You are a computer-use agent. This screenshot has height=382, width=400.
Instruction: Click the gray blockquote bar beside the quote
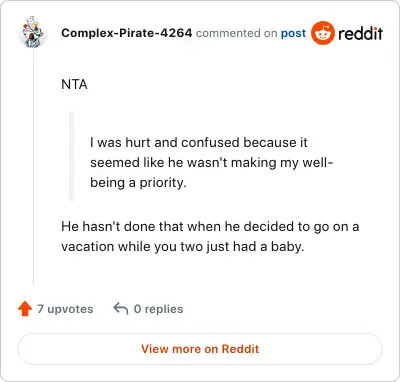coord(71,156)
